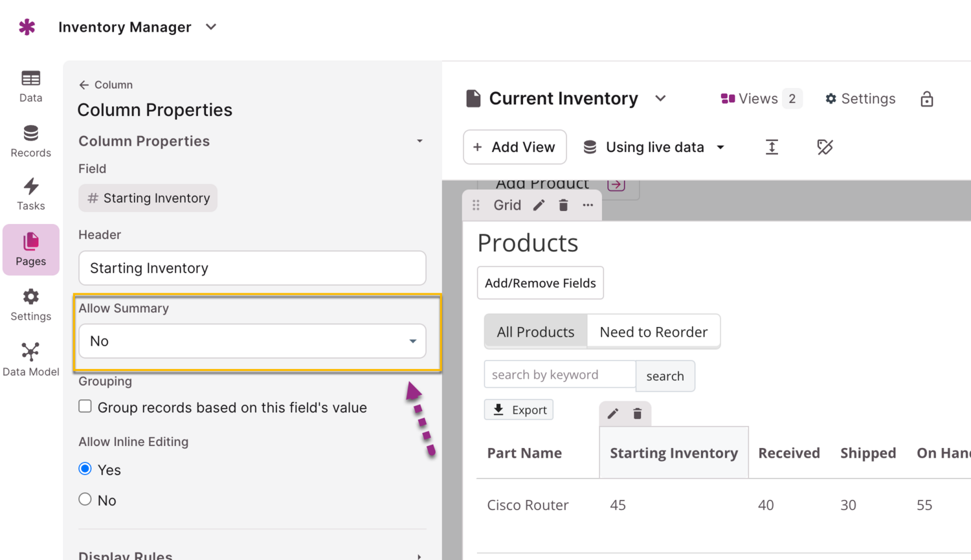Go to Records in the sidebar
Image resolution: width=971 pixels, height=560 pixels.
coord(30,141)
